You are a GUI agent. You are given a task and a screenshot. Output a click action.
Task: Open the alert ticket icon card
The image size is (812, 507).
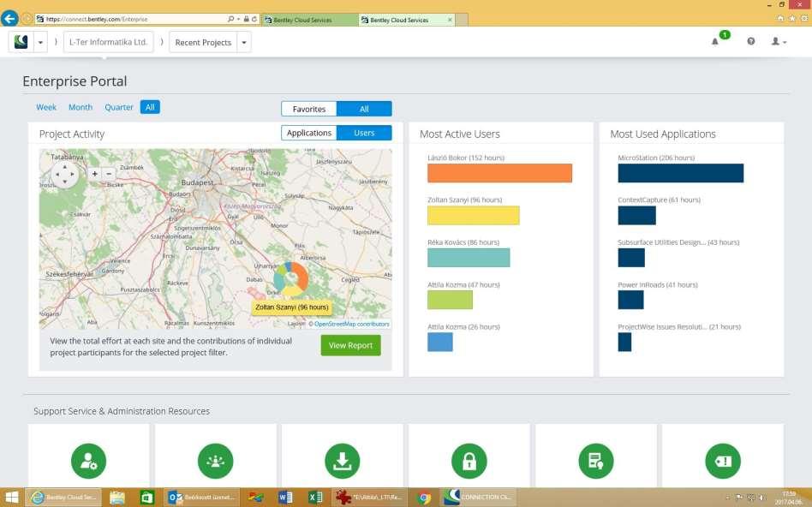tap(723, 461)
